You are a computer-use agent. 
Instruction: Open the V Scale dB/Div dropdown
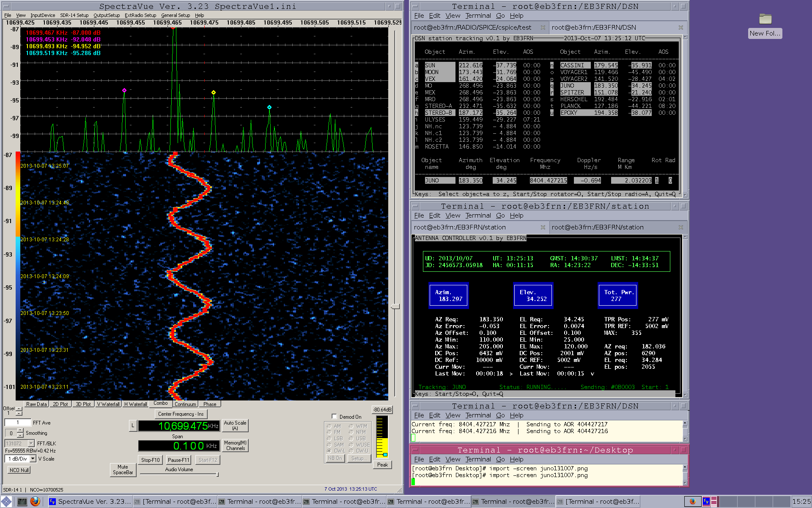pos(33,459)
